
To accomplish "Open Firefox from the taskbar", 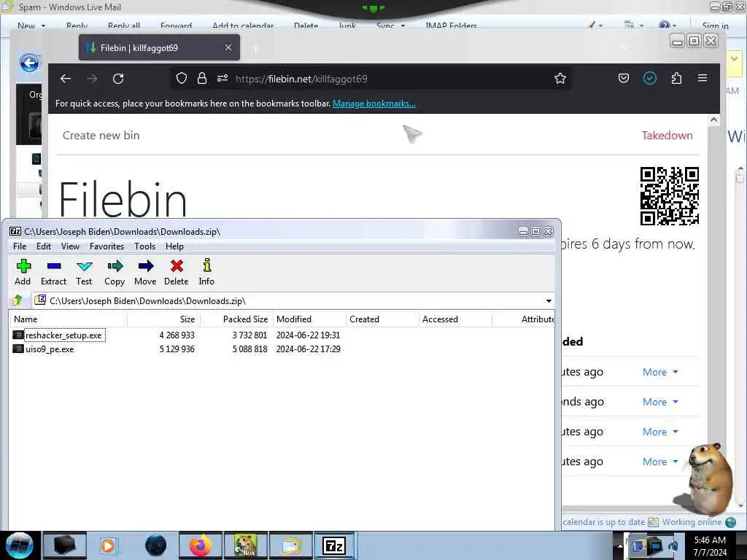I will [201, 545].
